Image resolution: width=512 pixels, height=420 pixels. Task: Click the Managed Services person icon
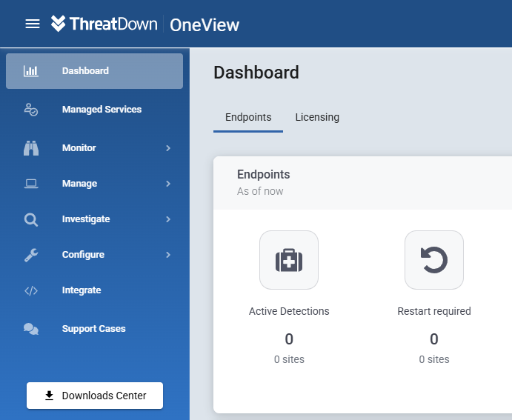(x=31, y=110)
